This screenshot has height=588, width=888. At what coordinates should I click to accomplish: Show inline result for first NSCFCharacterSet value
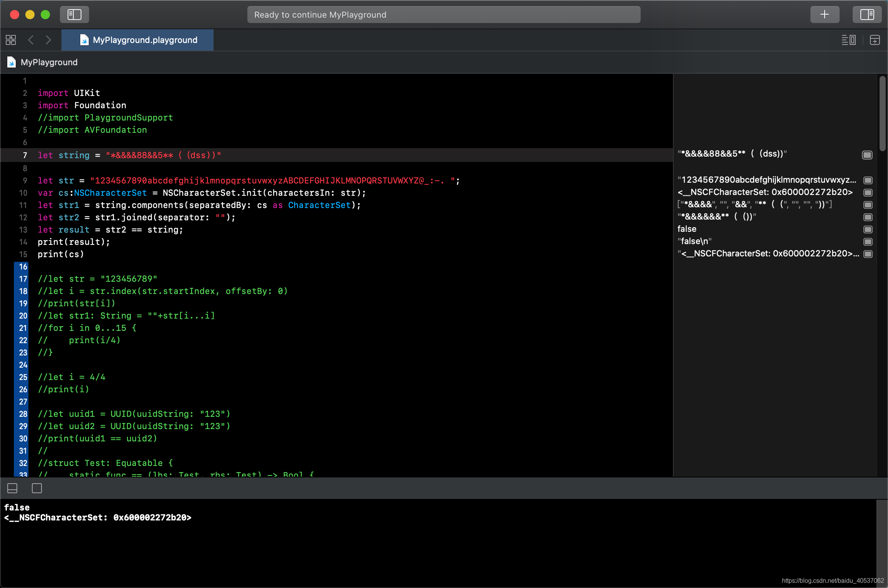click(868, 192)
